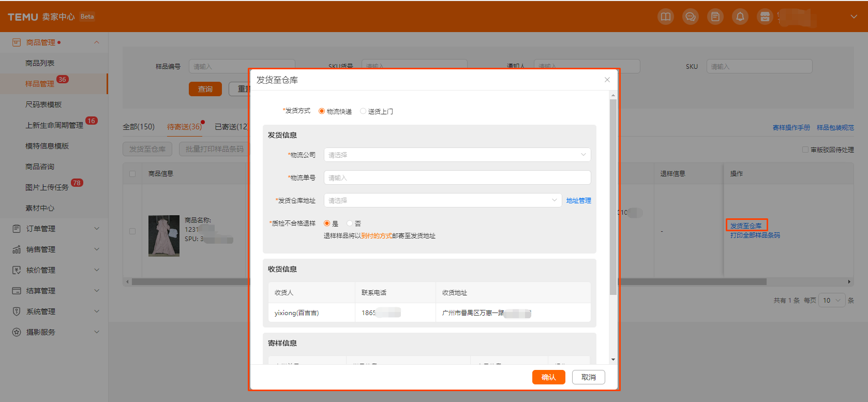The width and height of the screenshot is (868, 402).
Task: Open the 发货仓库地址 dropdown
Action: (x=442, y=200)
